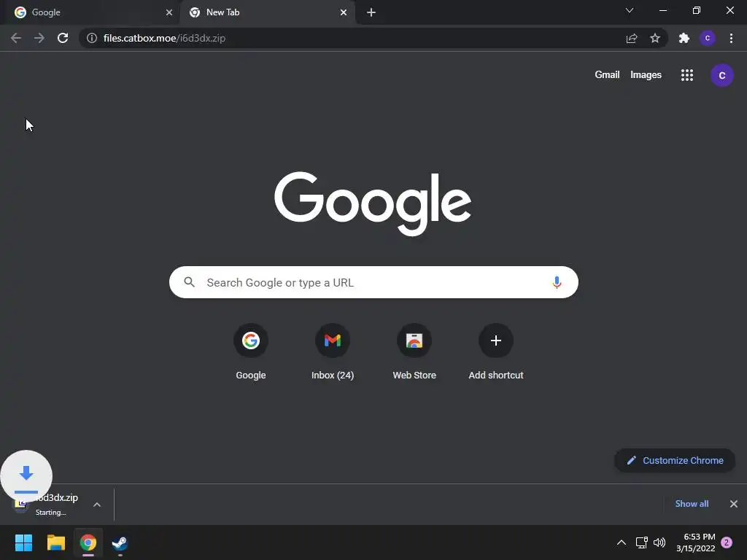Open the Gmail link
This screenshot has height=560, width=747.
(607, 75)
